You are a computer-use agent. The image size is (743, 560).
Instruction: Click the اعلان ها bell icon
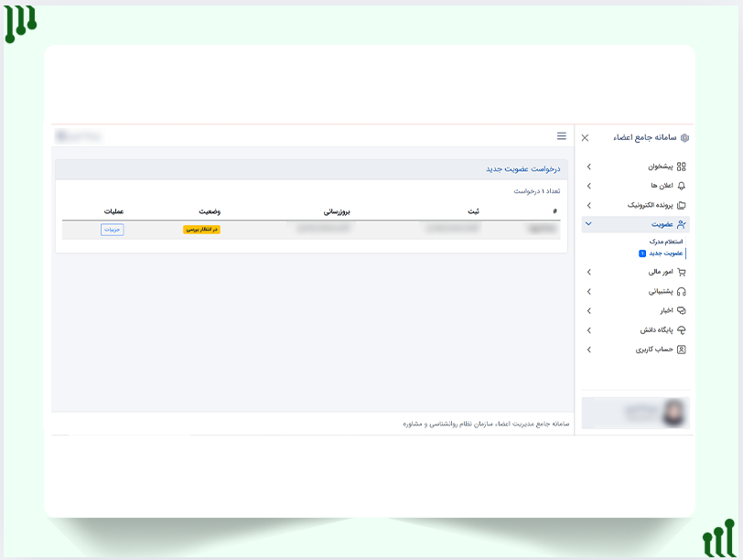click(x=682, y=186)
